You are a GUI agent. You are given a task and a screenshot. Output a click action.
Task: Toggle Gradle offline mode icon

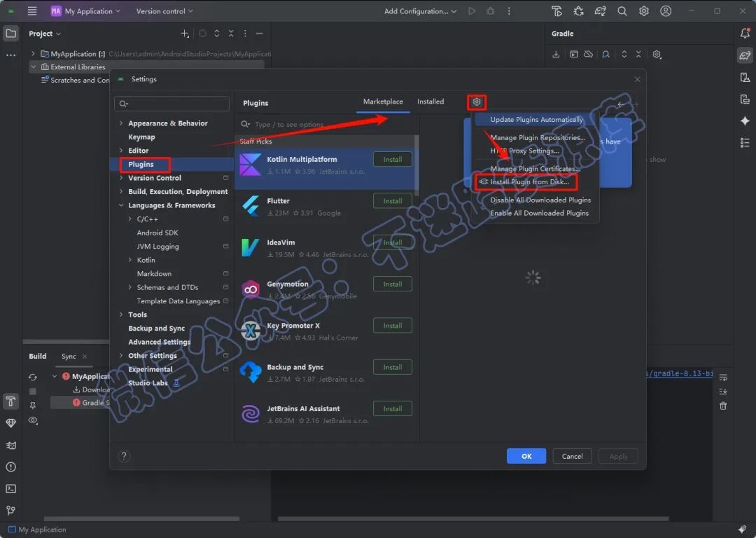[x=588, y=55]
